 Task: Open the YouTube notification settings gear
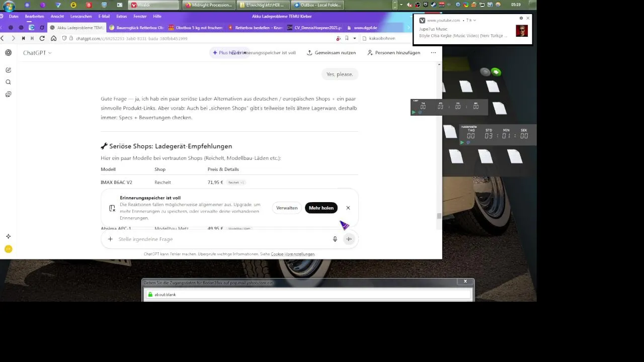coord(521,18)
